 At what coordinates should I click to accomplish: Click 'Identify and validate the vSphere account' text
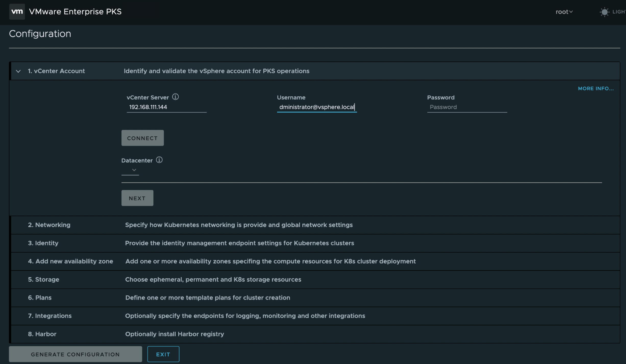click(217, 71)
